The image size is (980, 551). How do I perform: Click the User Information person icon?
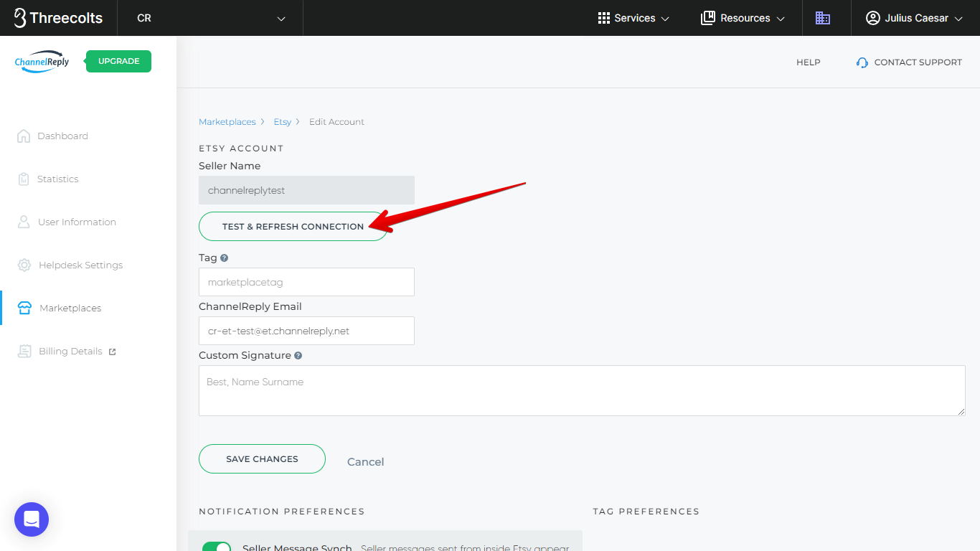[24, 222]
